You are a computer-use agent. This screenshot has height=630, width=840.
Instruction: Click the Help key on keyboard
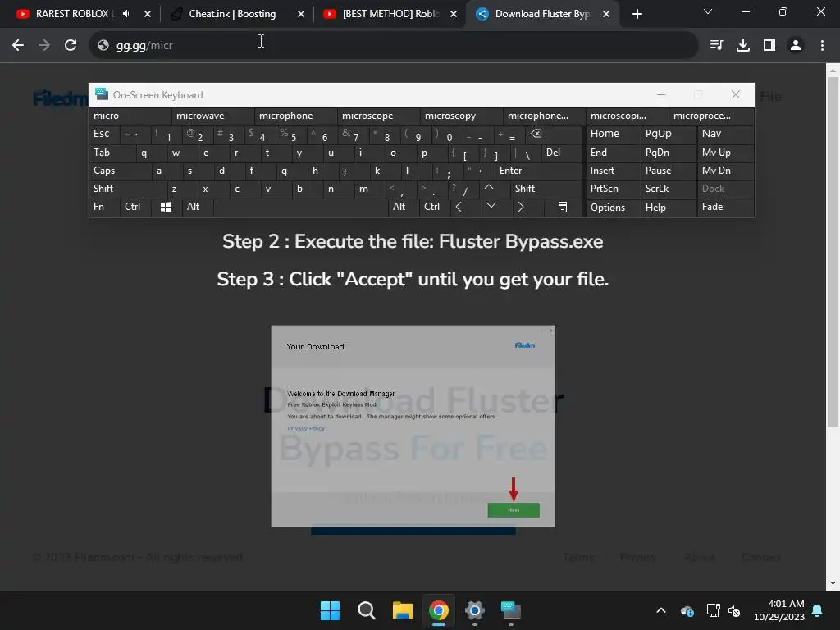pos(669,208)
